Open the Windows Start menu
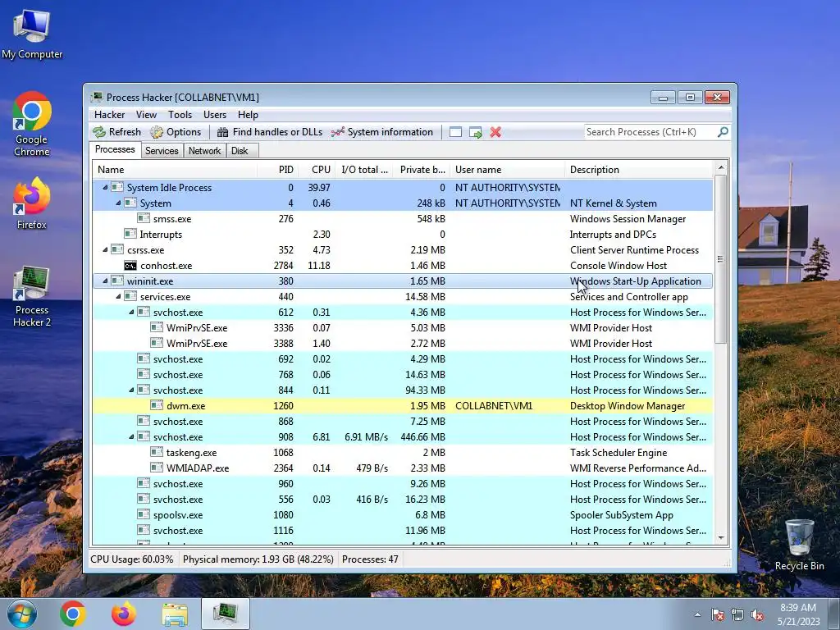 pyautogui.click(x=21, y=614)
